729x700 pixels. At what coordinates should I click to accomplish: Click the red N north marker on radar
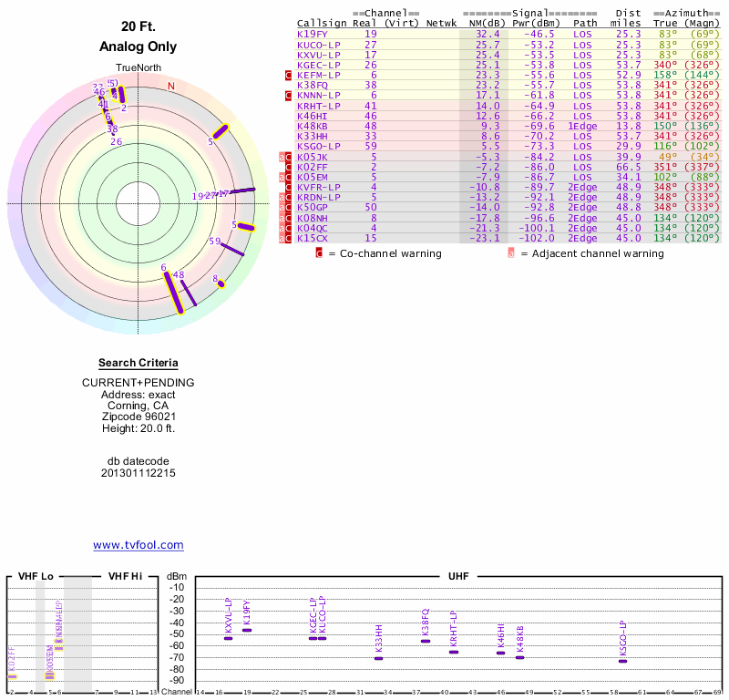pyautogui.click(x=170, y=87)
